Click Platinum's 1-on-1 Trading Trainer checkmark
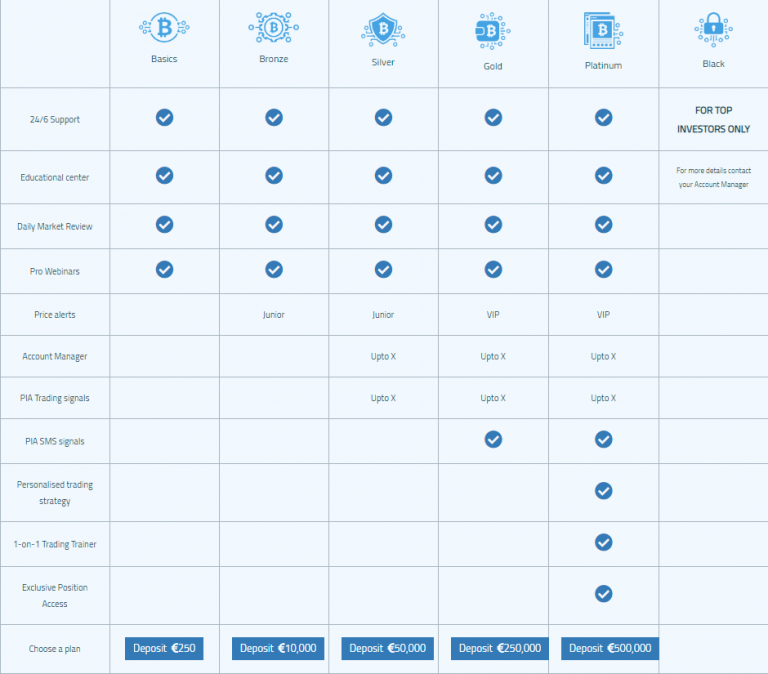The width and height of the screenshot is (768, 674). (x=603, y=542)
